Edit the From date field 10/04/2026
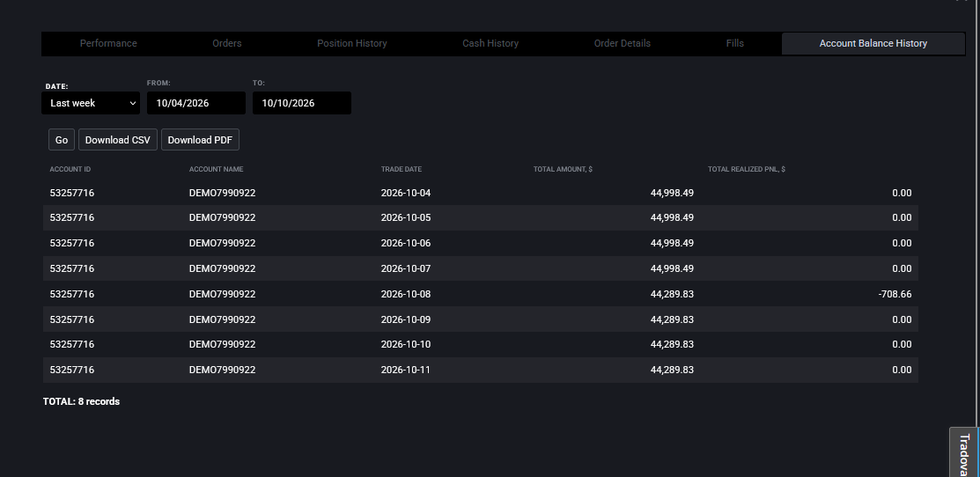980x477 pixels. pyautogui.click(x=196, y=103)
